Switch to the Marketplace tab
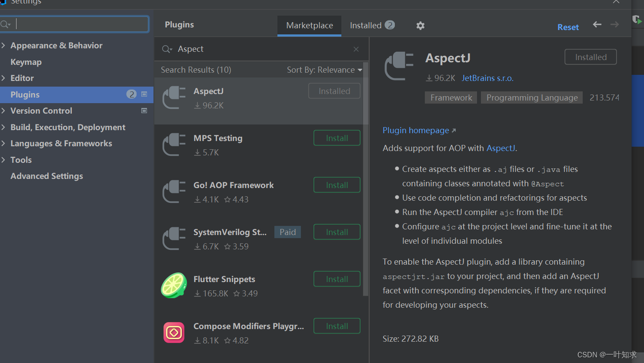The width and height of the screenshot is (644, 363). [x=310, y=26]
